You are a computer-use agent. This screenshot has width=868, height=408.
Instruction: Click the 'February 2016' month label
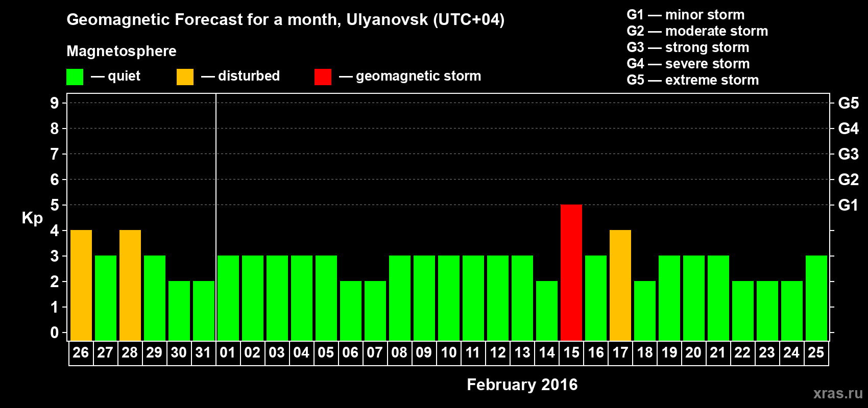tap(522, 385)
